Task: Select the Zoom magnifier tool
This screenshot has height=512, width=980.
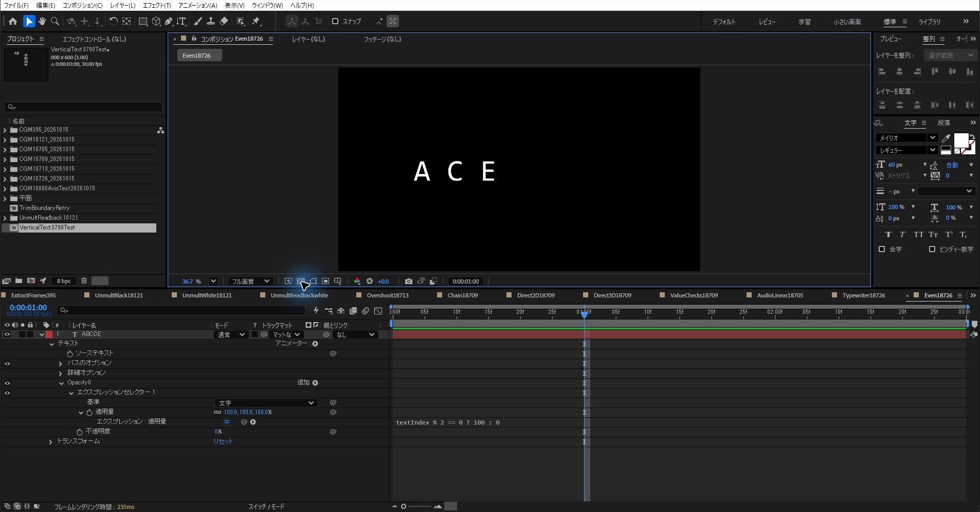Action: 55,21
